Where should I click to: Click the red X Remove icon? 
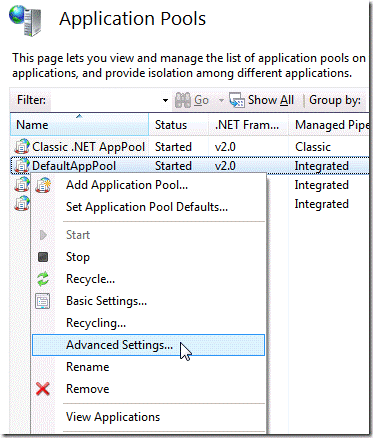[x=43, y=389]
